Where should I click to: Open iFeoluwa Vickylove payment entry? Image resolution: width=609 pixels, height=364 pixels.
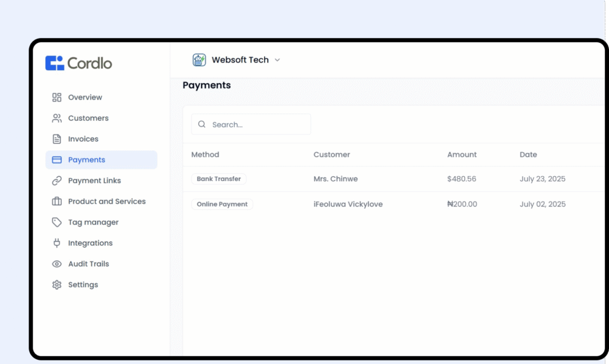pos(348,205)
